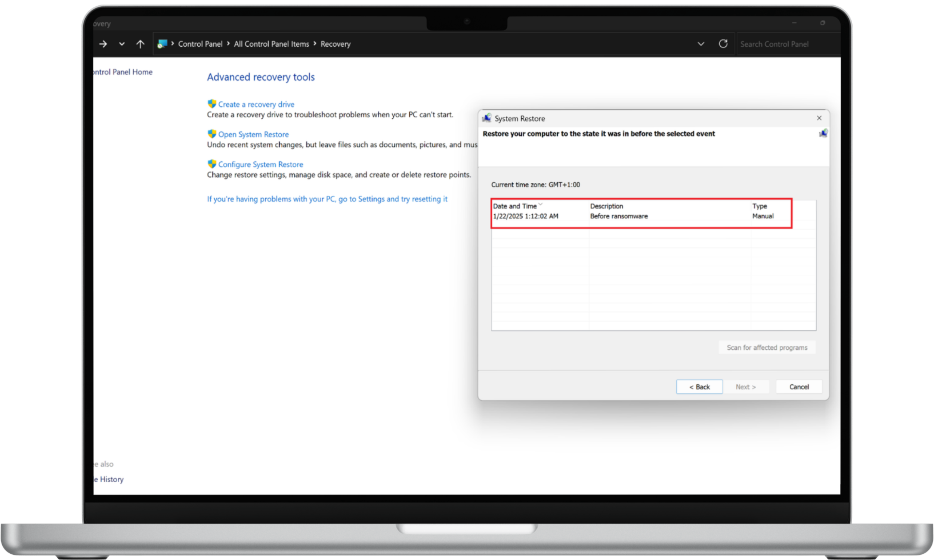Click the up arrow to All Control Panel Items
934x560 pixels.
[140, 44]
